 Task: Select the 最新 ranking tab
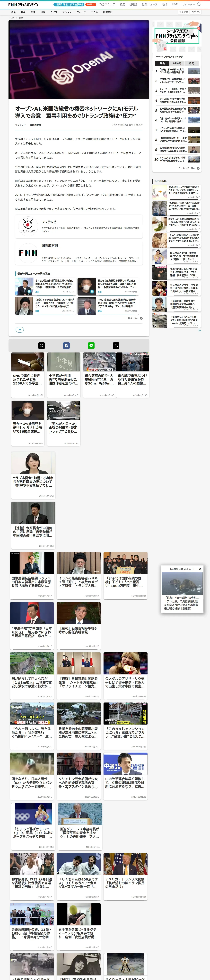click(x=162, y=63)
